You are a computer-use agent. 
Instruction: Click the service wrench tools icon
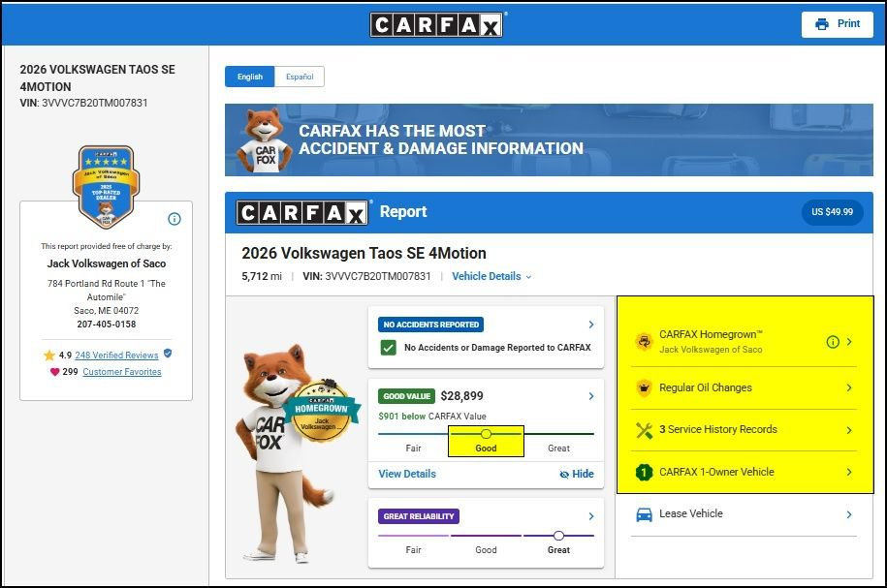[644, 430]
